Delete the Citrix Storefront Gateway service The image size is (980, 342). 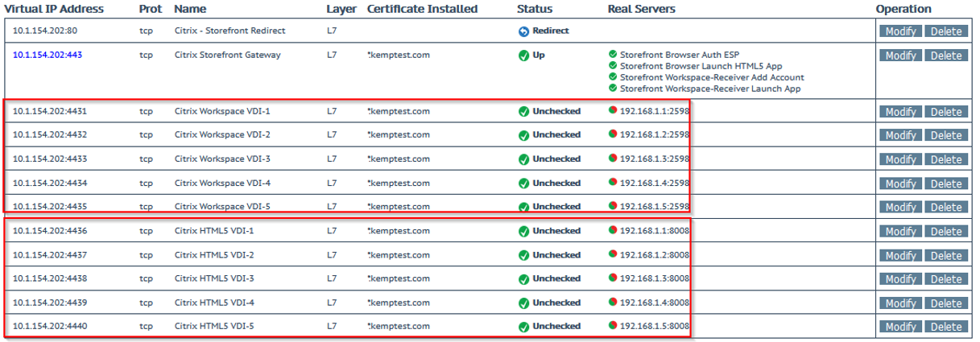coord(945,56)
